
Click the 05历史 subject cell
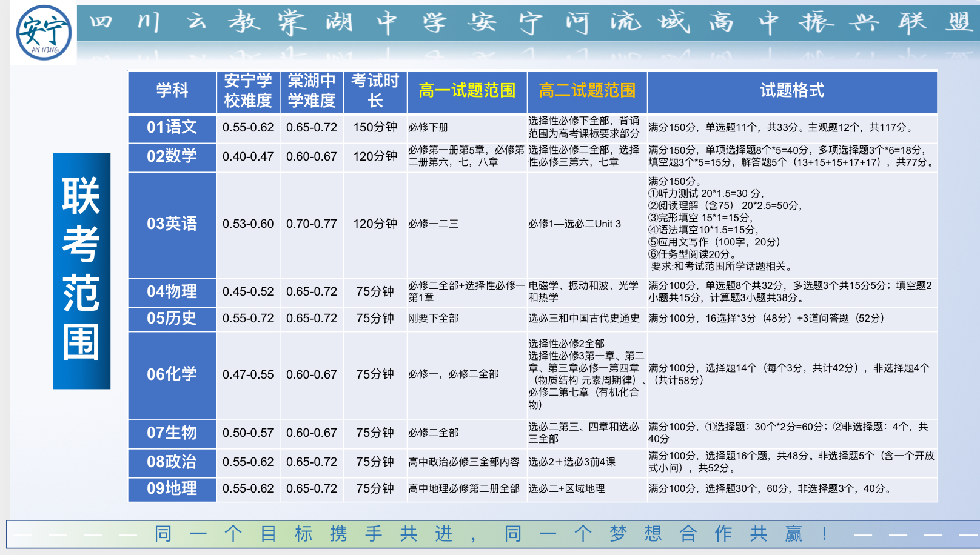tap(172, 319)
